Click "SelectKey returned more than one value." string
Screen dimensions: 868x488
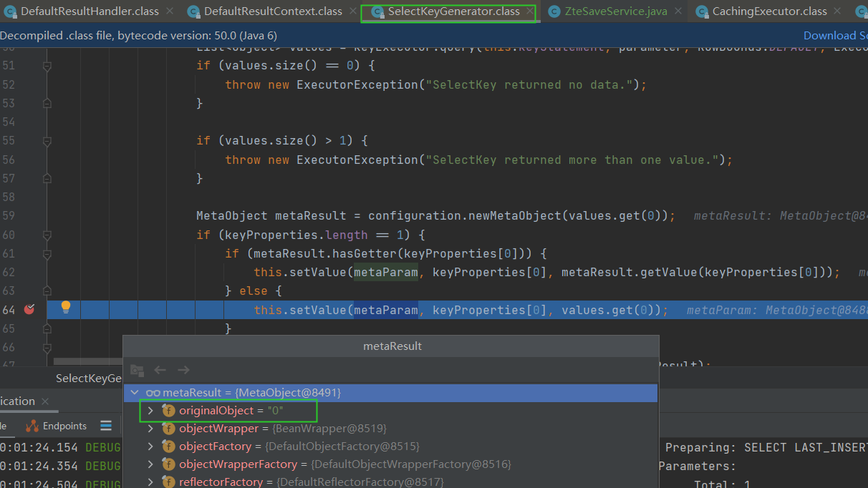click(572, 160)
